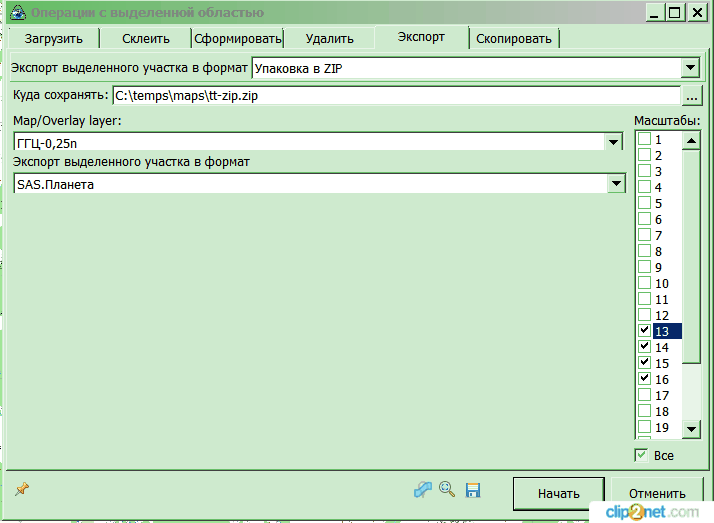The height and width of the screenshot is (523, 714).
Task: Open the "SAS.Планета" format dropdown
Action: click(x=614, y=184)
